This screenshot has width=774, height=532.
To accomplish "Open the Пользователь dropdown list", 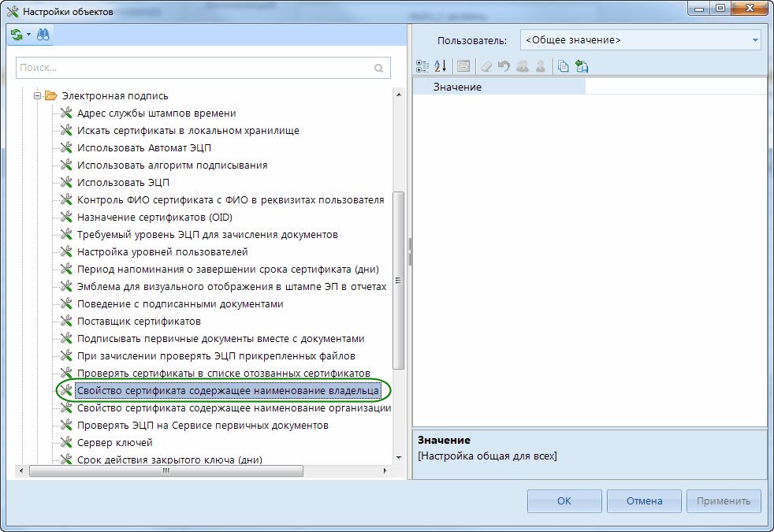I will click(x=754, y=39).
